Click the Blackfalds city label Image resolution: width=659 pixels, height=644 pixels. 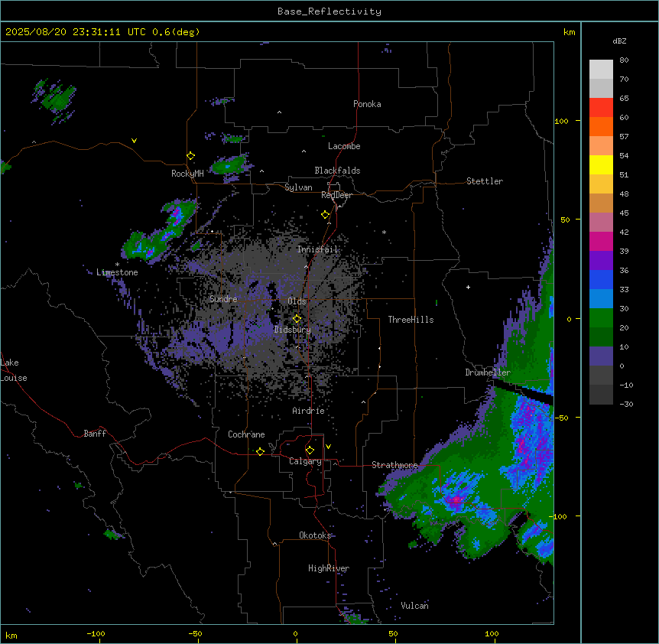coord(337,171)
